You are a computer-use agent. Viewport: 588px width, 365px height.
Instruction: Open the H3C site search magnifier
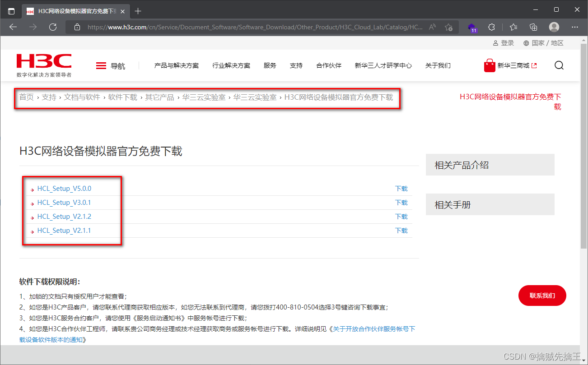click(x=559, y=65)
